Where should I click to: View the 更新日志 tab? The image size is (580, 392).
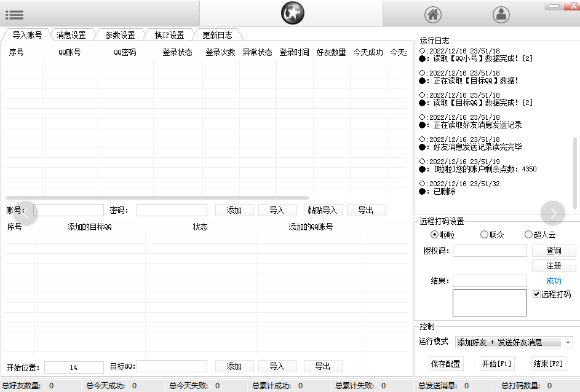pos(218,35)
